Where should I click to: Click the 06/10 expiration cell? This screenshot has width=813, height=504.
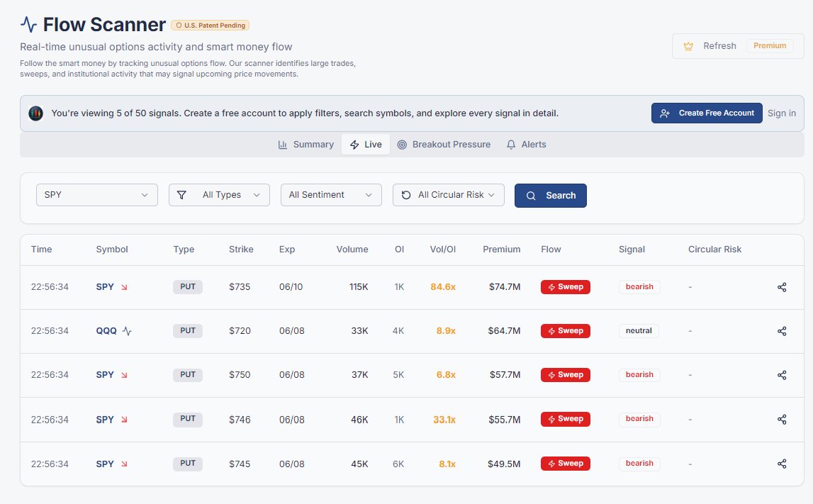pos(291,287)
